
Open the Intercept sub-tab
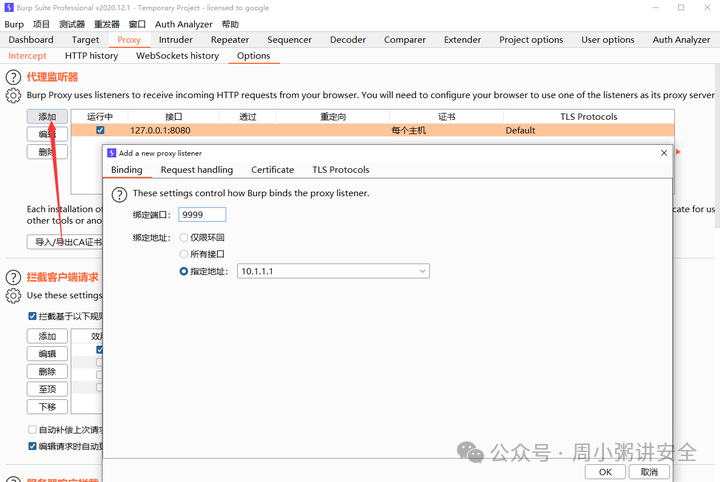(28, 56)
